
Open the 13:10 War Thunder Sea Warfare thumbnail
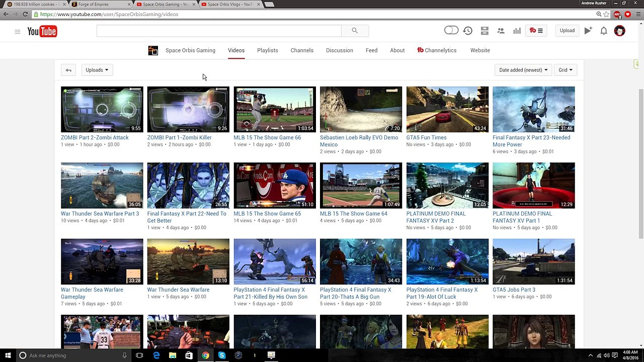point(188,261)
